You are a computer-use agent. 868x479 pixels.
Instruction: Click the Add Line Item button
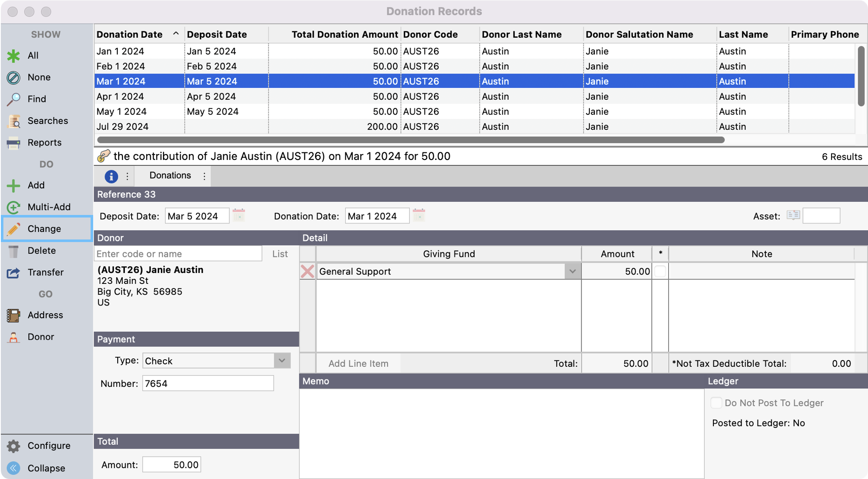point(358,363)
